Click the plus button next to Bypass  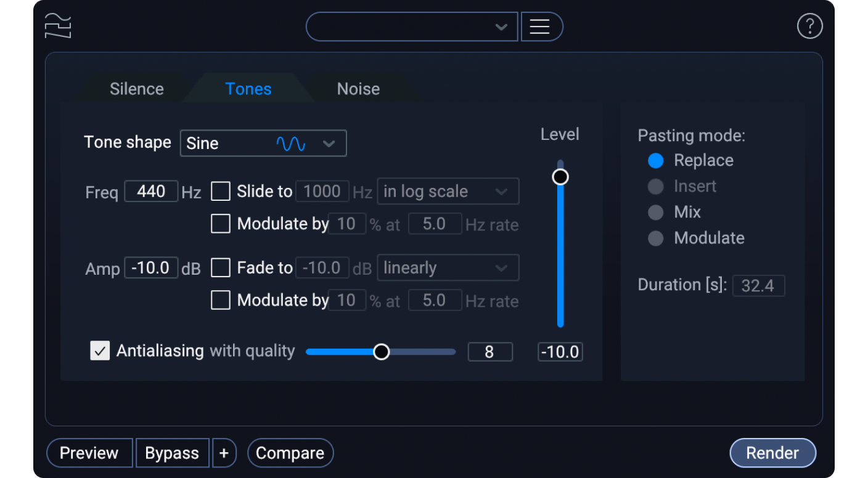(x=224, y=453)
